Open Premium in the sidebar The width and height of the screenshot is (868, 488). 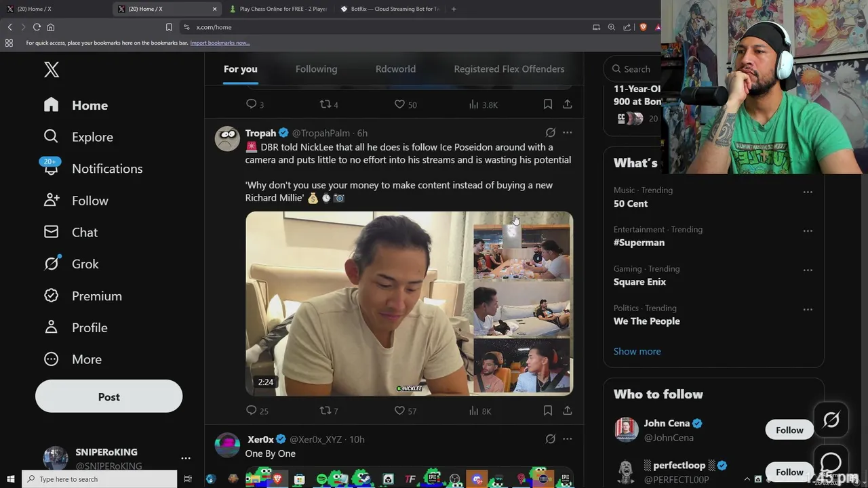click(x=83, y=296)
